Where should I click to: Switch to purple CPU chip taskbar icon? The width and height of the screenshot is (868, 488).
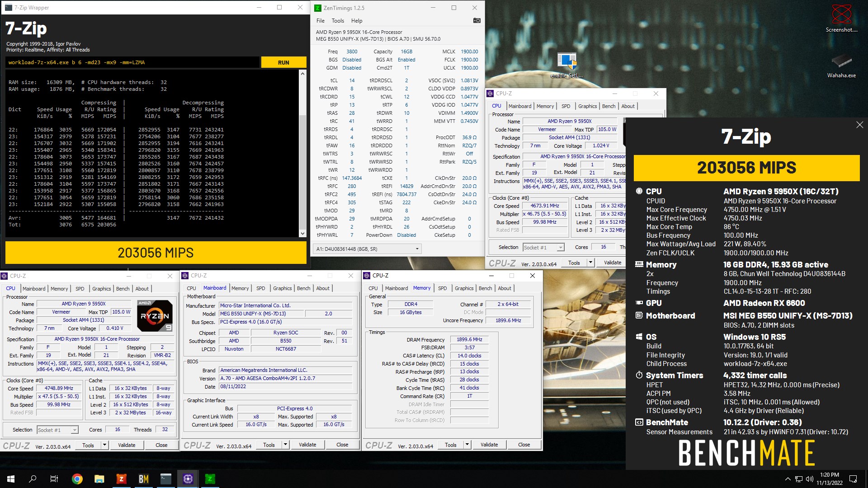[188, 479]
